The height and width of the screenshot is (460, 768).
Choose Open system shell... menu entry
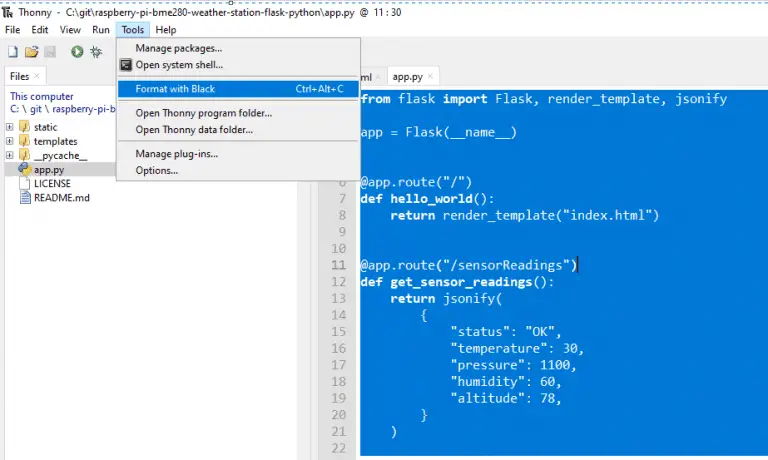pyautogui.click(x=239, y=65)
